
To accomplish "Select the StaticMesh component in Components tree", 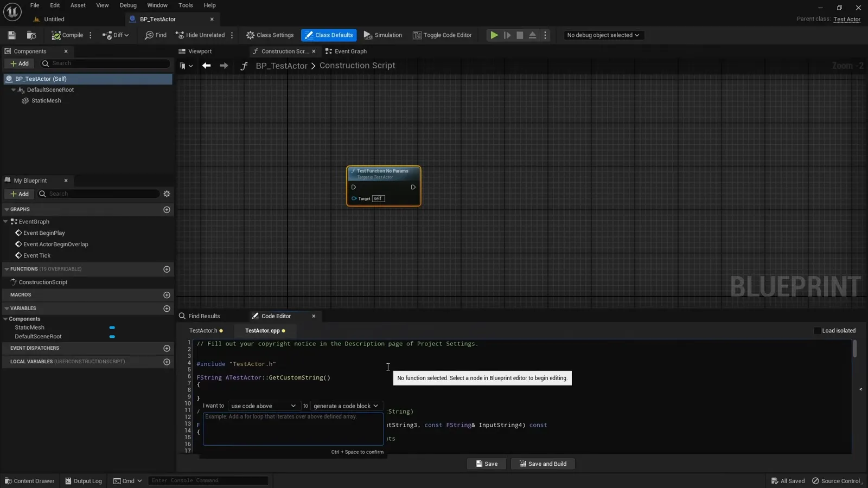I will tap(46, 101).
